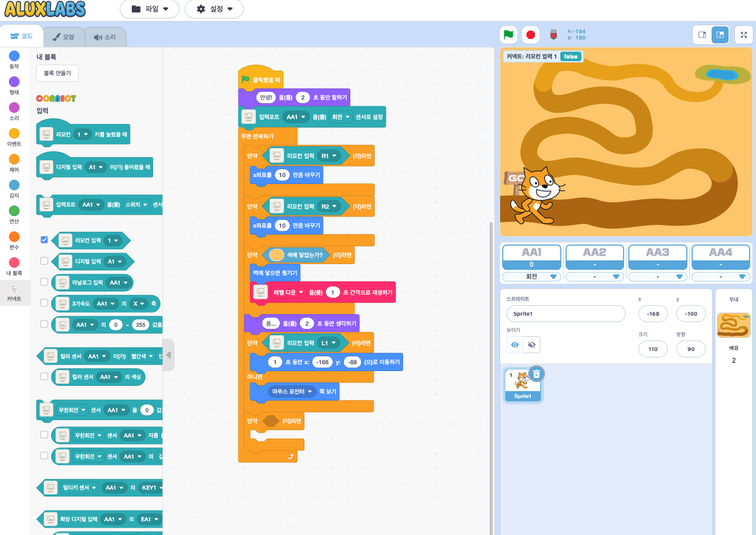Image resolution: width=756 pixels, height=535 pixels.
Task: Open the AA4 port sensor dropdown
Action: [x=721, y=277]
